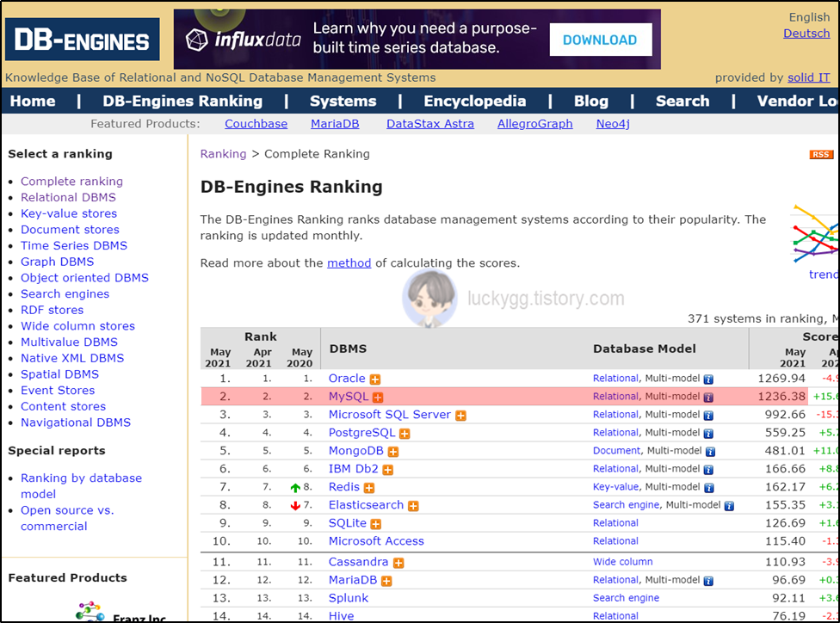The height and width of the screenshot is (623, 840).
Task: Click info icon in Microsoft SQL Server row
Action: point(708,416)
